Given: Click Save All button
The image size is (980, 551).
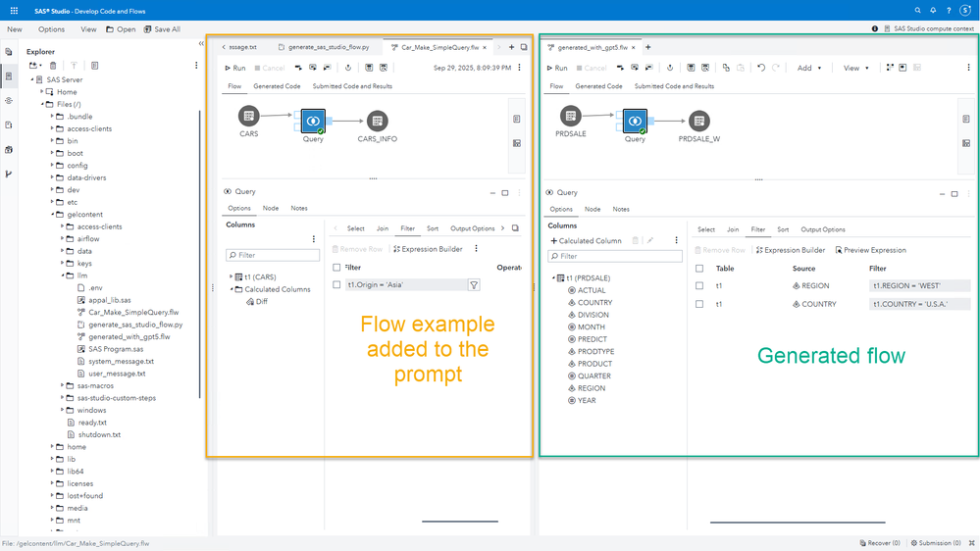Looking at the screenshot, I should [x=162, y=29].
